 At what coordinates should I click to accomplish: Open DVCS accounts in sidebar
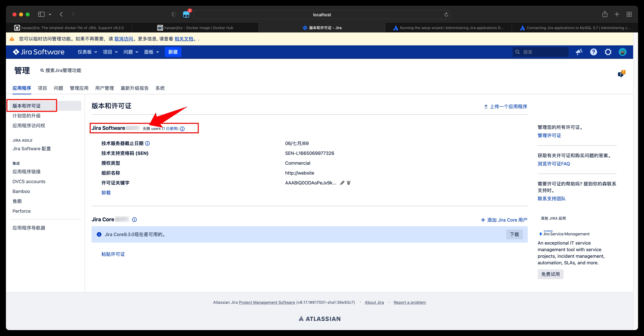coord(29,181)
